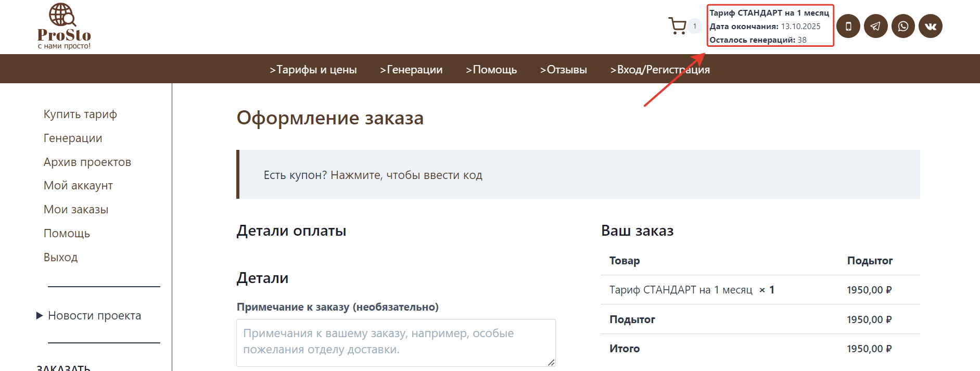Select Выход in the sidebar
This screenshot has width=980, height=371.
point(61,257)
